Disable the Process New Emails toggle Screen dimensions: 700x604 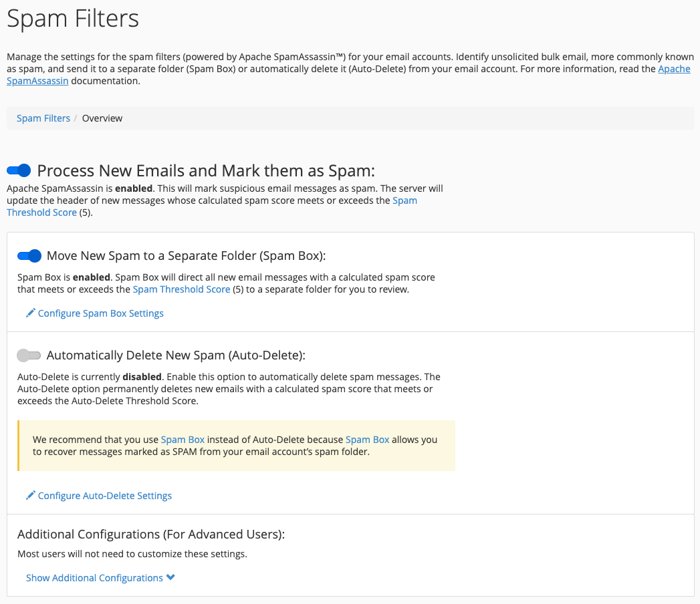tap(19, 170)
